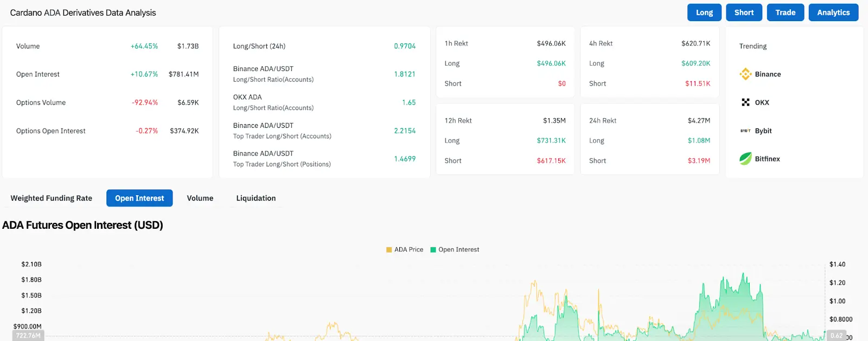Click the Trade button
The width and height of the screenshot is (868, 341).
pyautogui.click(x=785, y=12)
